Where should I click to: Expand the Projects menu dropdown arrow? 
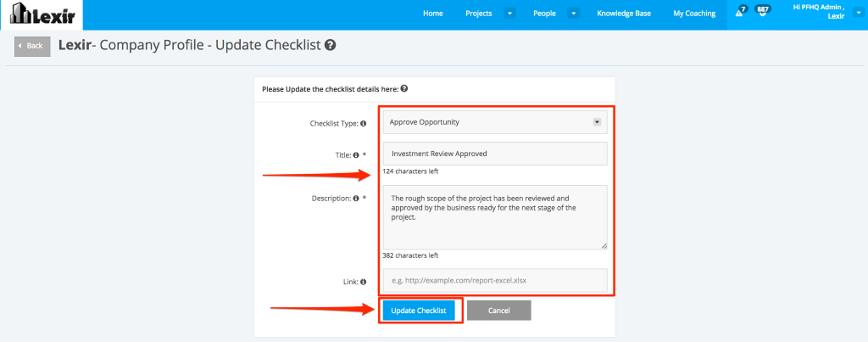point(509,14)
